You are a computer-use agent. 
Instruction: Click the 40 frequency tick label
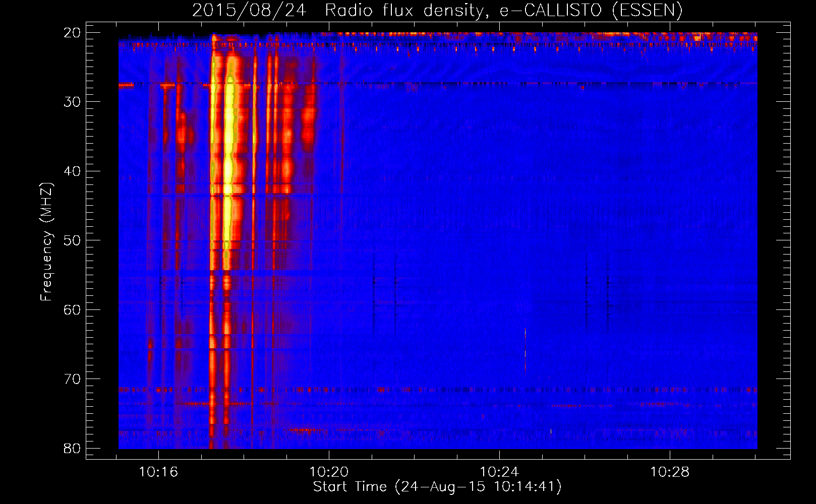[72, 171]
